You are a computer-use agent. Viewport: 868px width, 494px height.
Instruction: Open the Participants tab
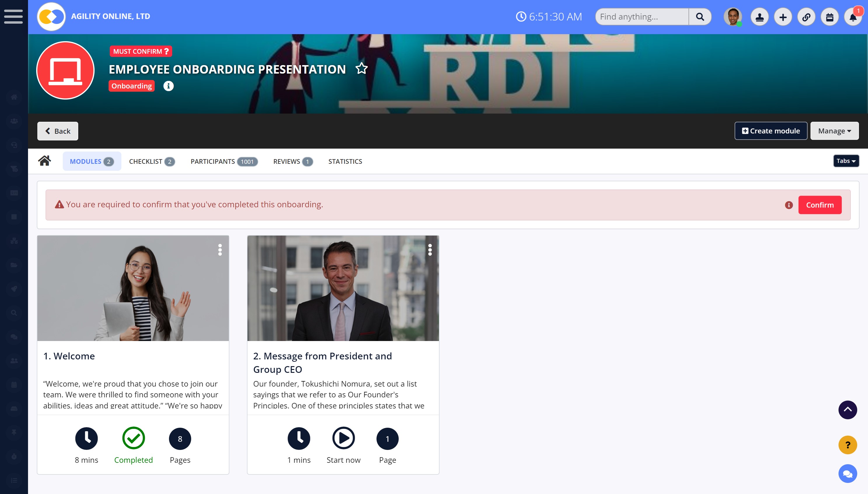pos(224,161)
